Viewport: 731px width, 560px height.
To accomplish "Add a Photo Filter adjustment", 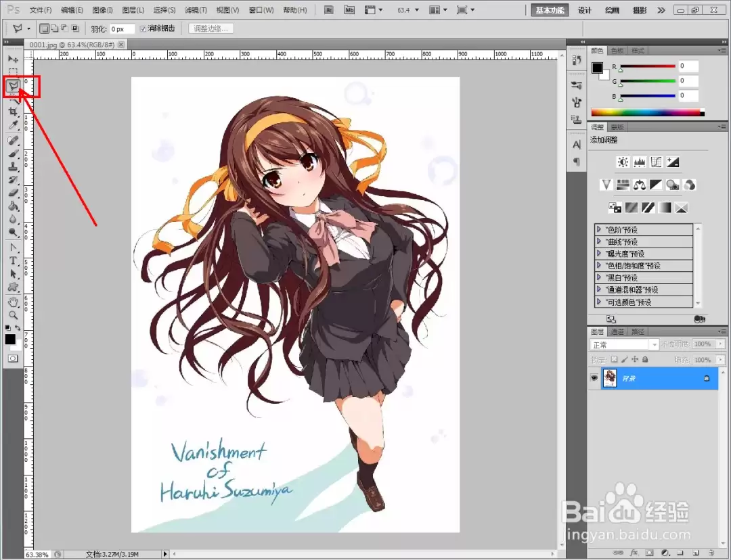I will pos(672,185).
